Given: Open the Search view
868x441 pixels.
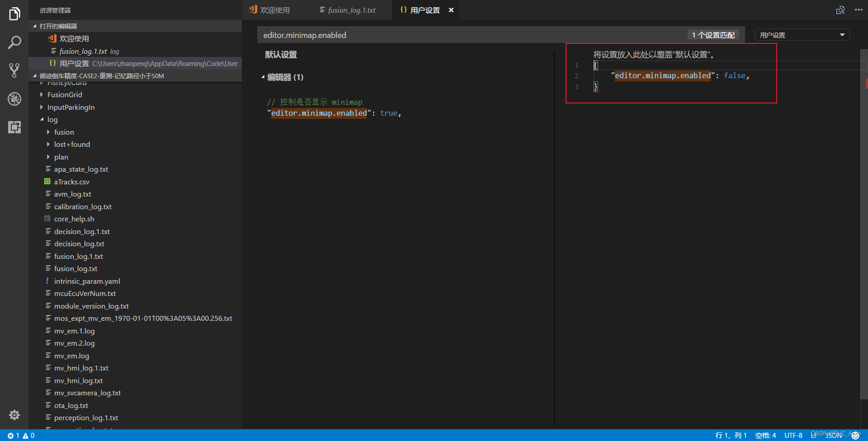Looking at the screenshot, I should (x=14, y=42).
